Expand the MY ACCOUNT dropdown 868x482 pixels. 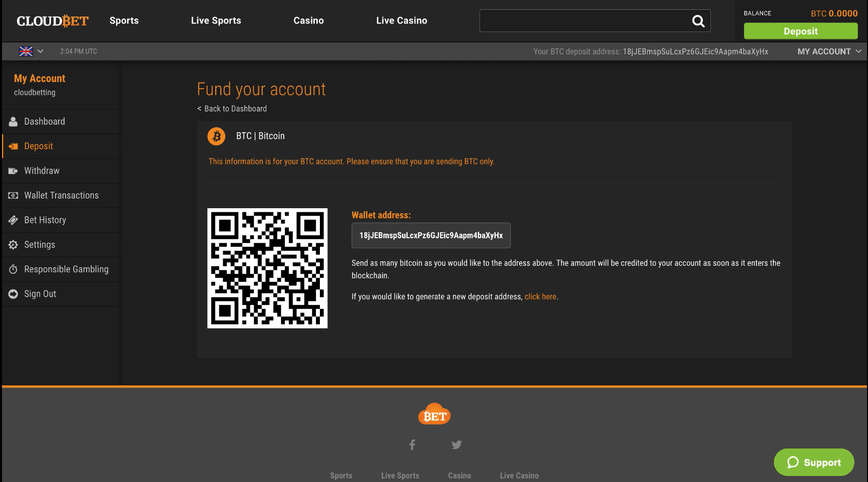pyautogui.click(x=829, y=52)
